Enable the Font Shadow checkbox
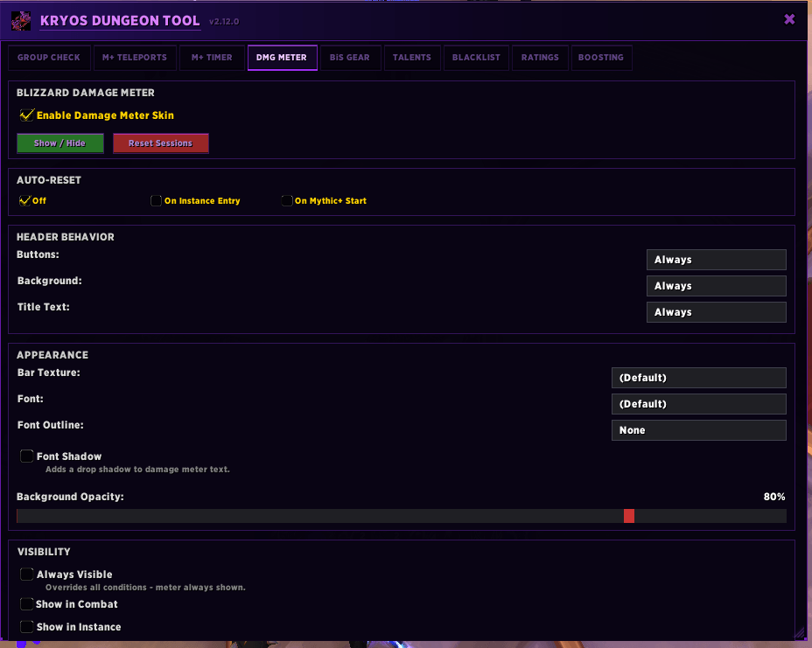Image resolution: width=812 pixels, height=648 pixels. 26,456
